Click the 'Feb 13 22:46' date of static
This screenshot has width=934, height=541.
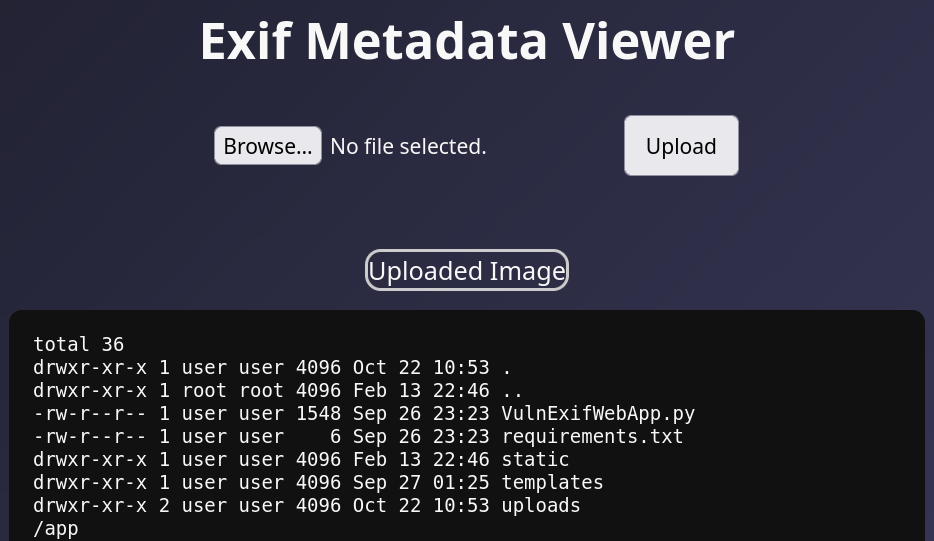tap(421, 460)
